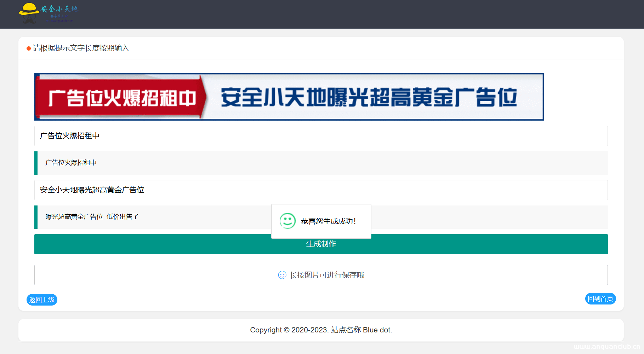Open the advertising banner preview image

(289, 97)
